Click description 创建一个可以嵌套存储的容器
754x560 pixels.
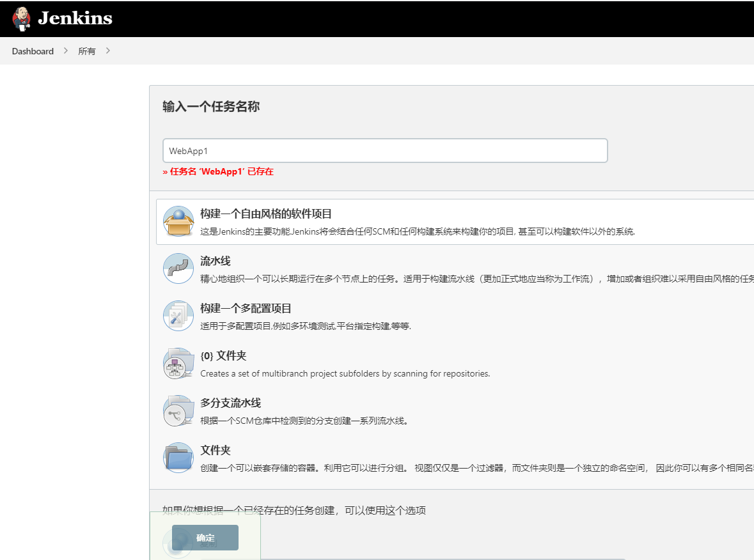tap(477, 468)
